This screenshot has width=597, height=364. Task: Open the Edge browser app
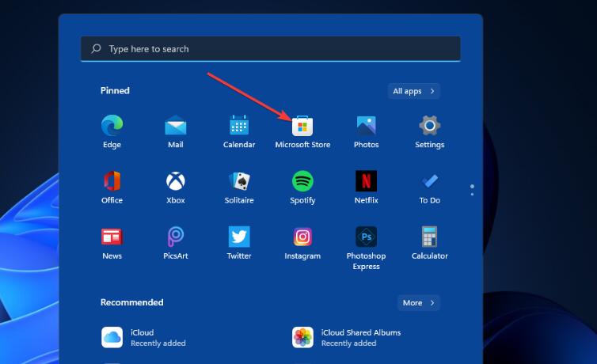(112, 131)
